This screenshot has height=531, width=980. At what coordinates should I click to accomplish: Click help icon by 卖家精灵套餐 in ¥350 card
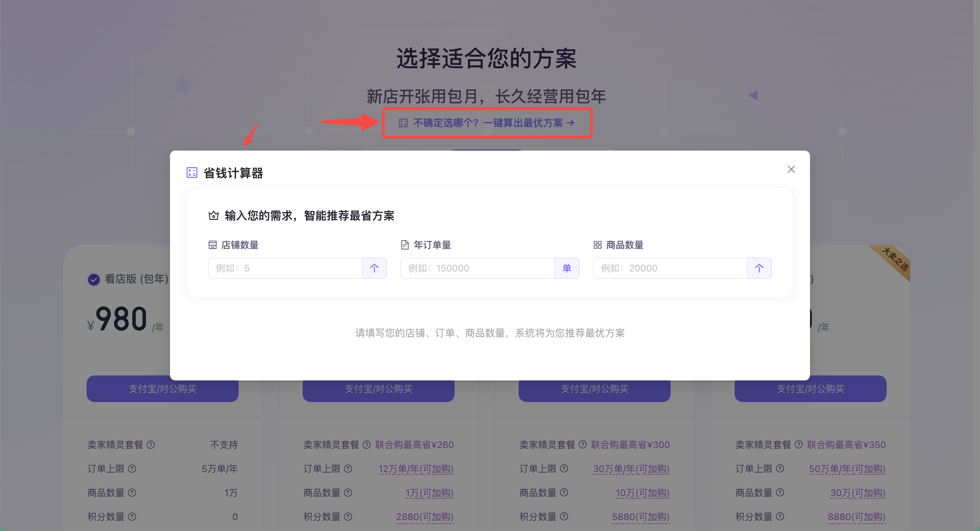tap(799, 445)
